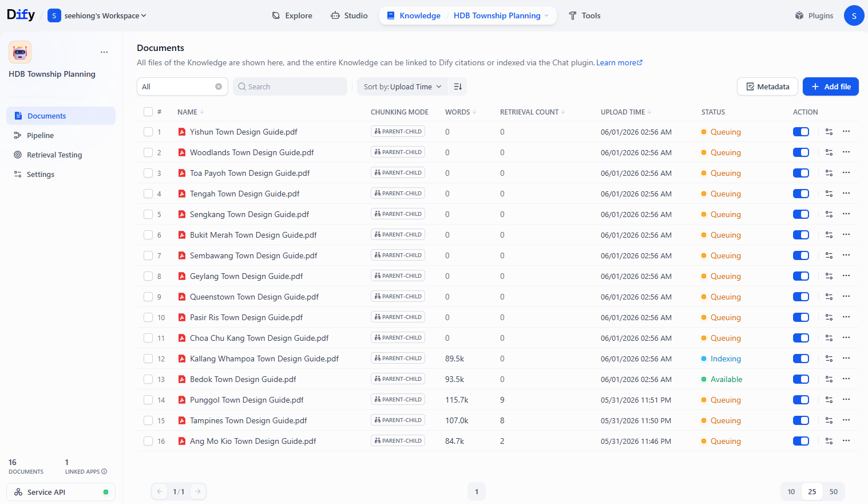The width and height of the screenshot is (868, 504).
Task: Open settings icon for Bukit Merah Town Design Guide
Action: pos(829,235)
